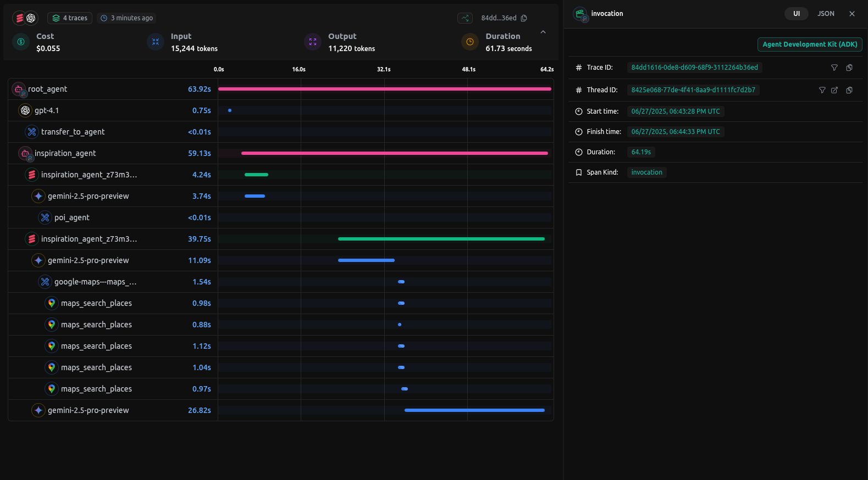Collapse the trace summary header chevron
The height and width of the screenshot is (480, 868).
[x=543, y=32]
